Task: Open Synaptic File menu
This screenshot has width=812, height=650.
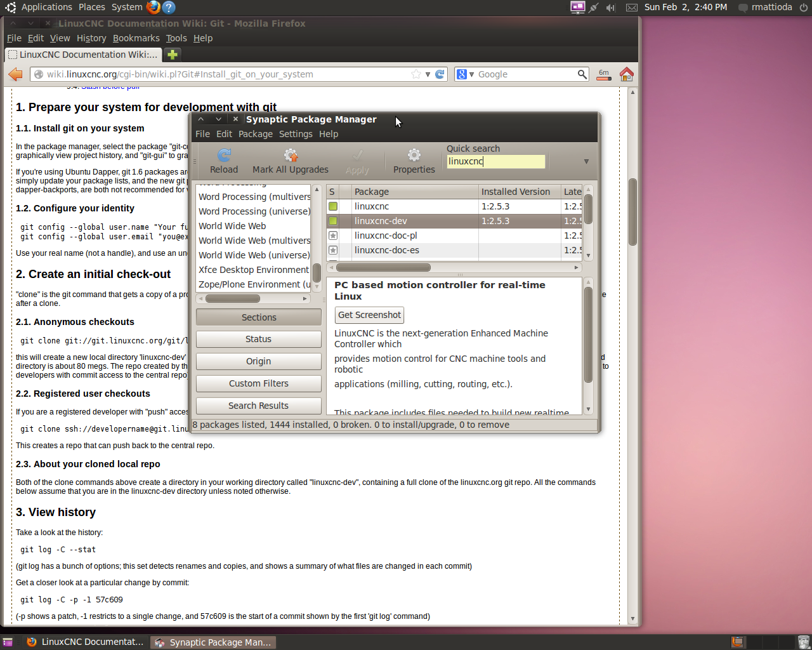Action: (x=202, y=134)
